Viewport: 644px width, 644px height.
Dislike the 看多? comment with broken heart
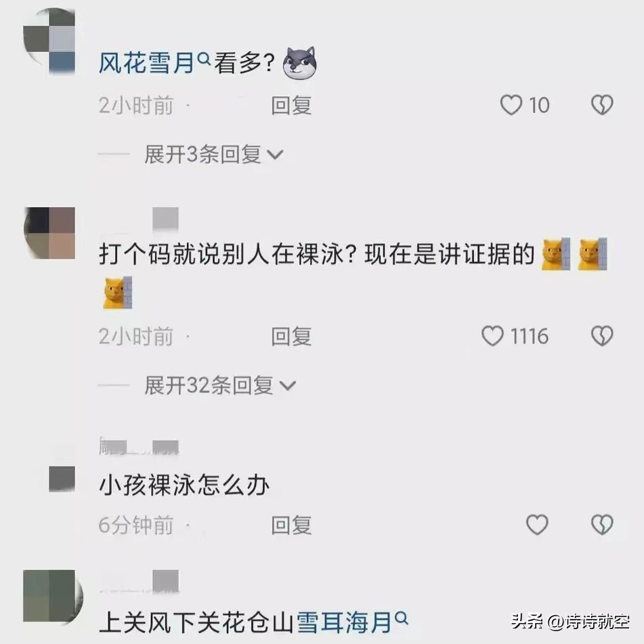click(602, 105)
